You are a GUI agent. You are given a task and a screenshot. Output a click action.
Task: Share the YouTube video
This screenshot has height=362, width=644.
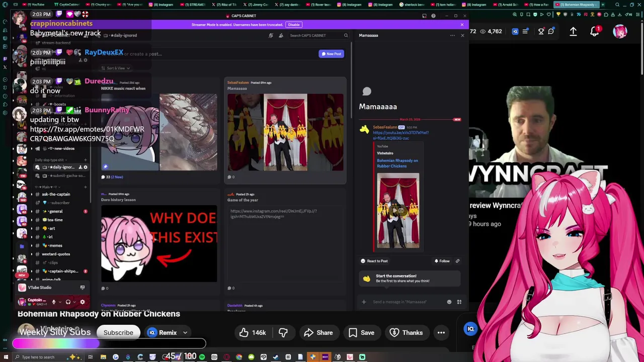point(319,332)
